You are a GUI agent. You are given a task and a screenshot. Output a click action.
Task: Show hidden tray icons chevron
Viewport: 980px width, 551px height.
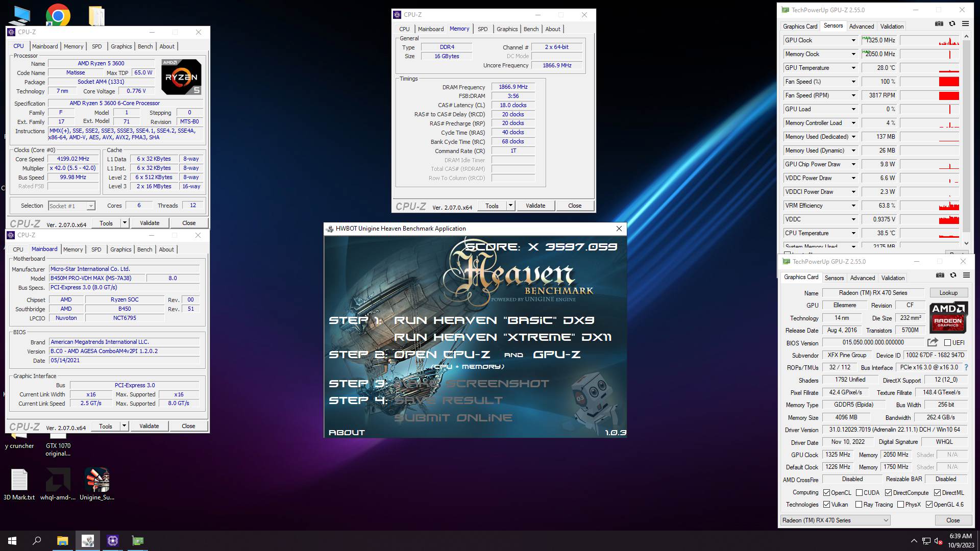(x=914, y=541)
